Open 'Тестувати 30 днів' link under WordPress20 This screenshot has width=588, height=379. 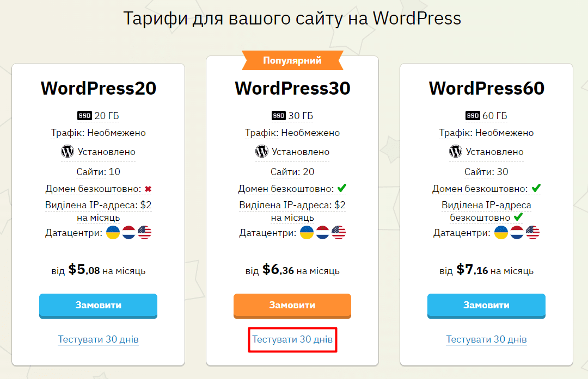pos(98,339)
